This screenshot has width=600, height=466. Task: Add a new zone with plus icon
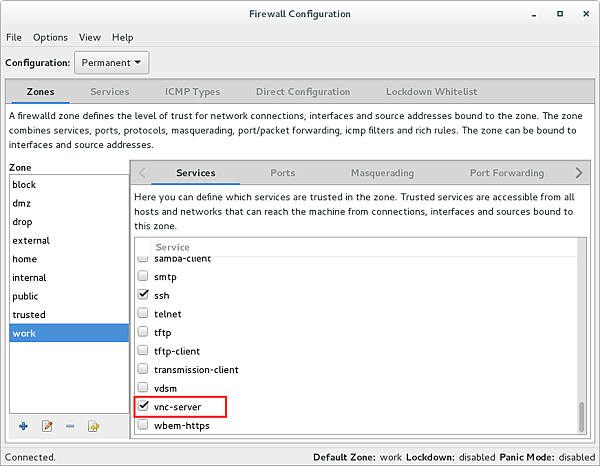coord(23,426)
